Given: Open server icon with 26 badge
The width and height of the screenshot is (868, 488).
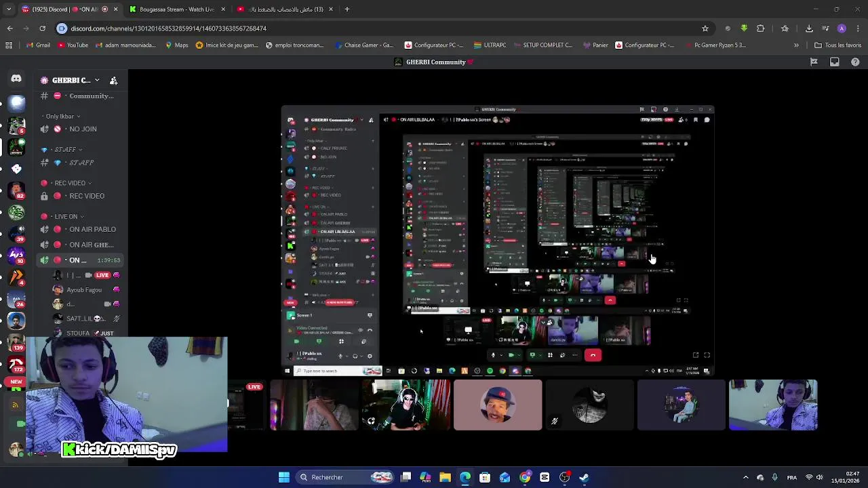Looking at the screenshot, I should 16,299.
